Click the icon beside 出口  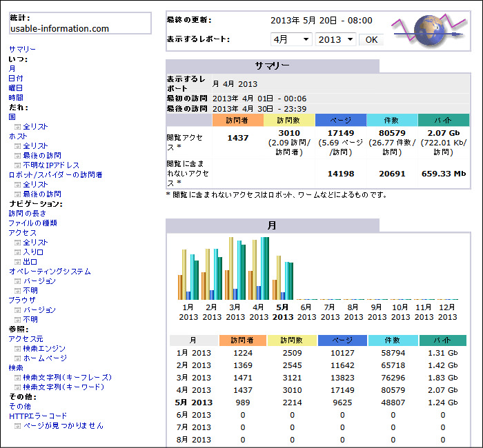pos(17,262)
